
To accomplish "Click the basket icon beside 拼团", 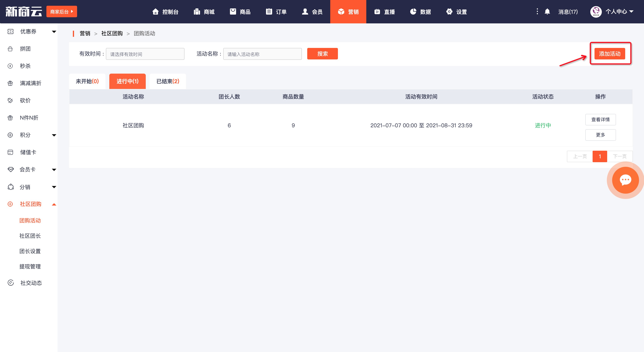I will [x=10, y=49].
